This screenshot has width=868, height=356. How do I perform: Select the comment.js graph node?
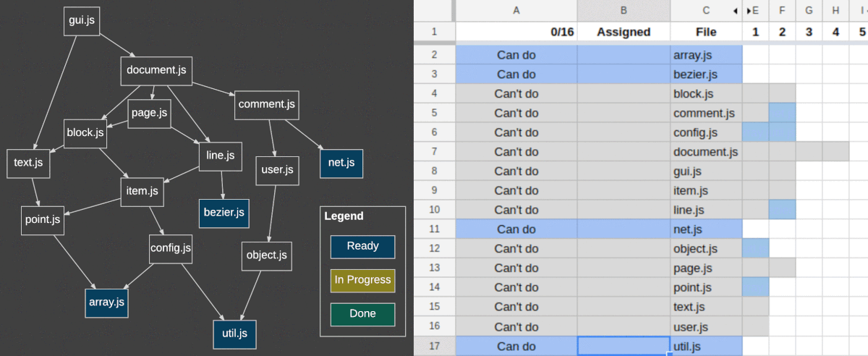coord(267,104)
